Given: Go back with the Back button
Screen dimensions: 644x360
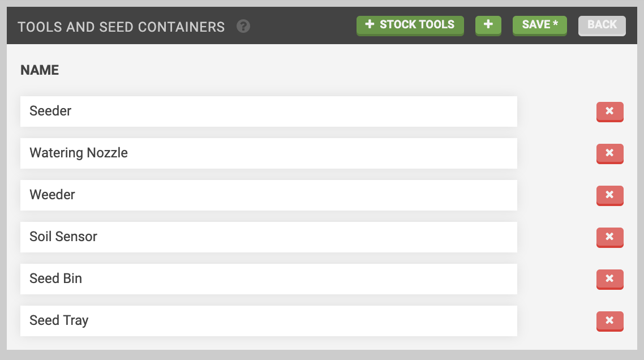Looking at the screenshot, I should tap(602, 25).
